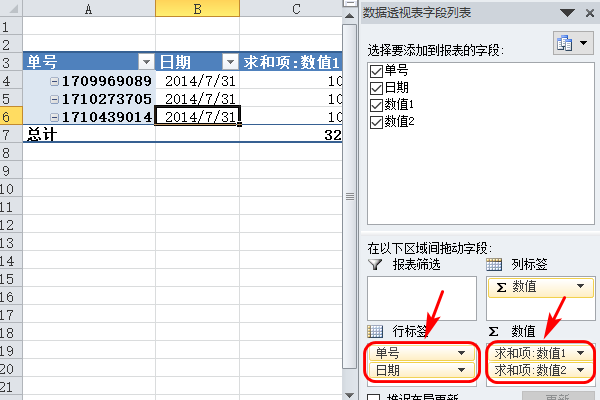Click the 报表筛选 drop area box
This screenshot has width=600, height=400.
coord(422,298)
